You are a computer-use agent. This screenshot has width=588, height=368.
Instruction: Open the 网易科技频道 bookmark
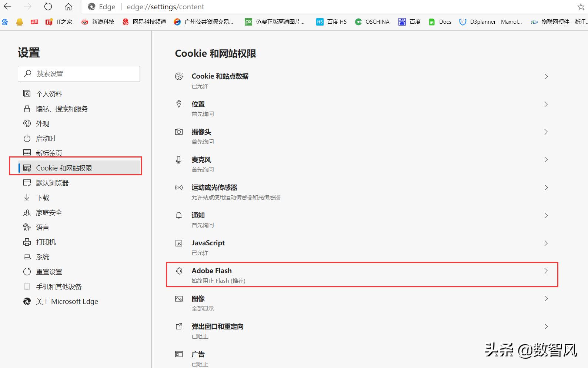click(145, 22)
